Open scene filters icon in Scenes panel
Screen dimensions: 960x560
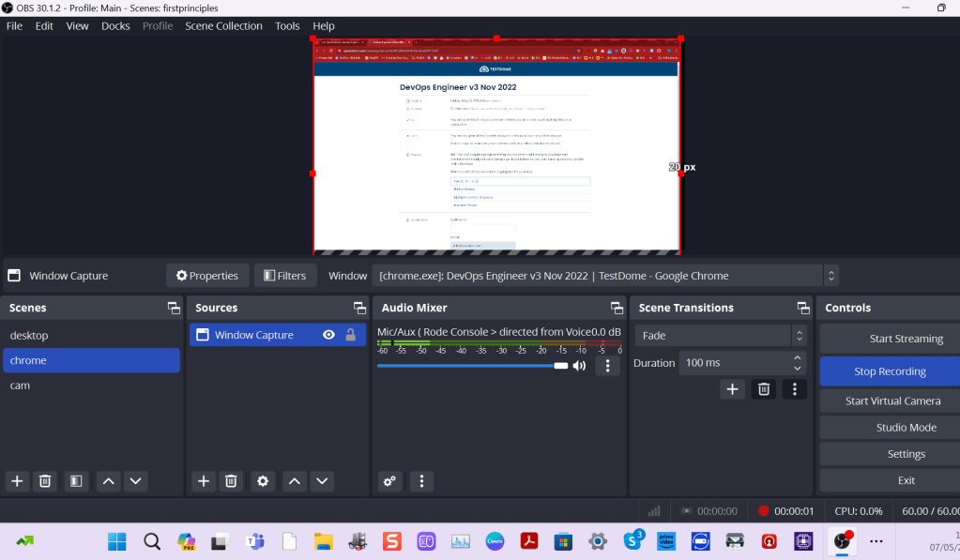76,481
